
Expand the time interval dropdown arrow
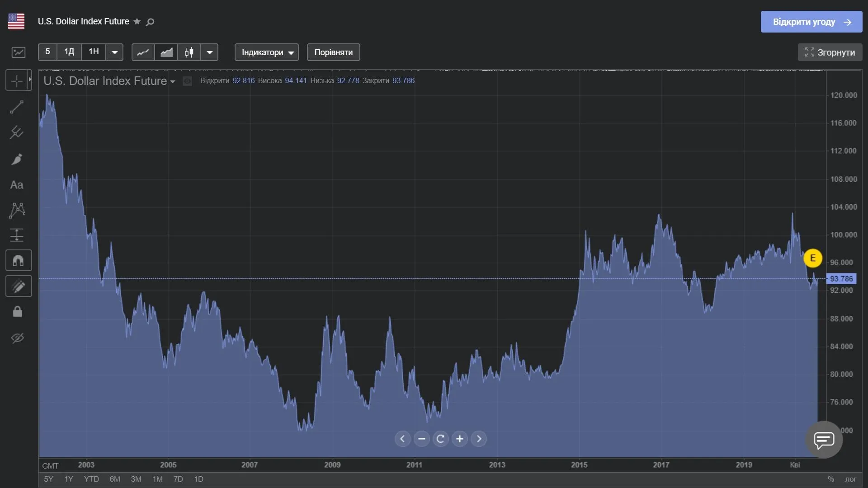pos(115,52)
